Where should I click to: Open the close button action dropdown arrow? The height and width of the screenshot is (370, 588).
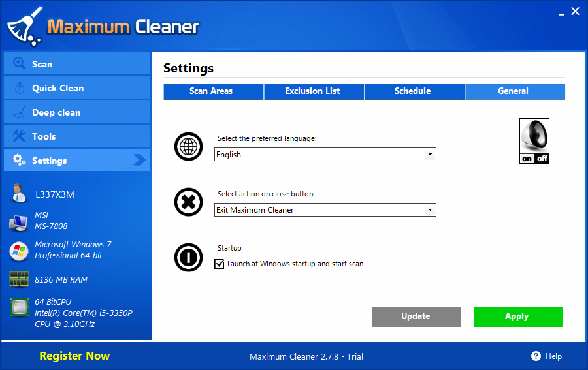point(430,209)
